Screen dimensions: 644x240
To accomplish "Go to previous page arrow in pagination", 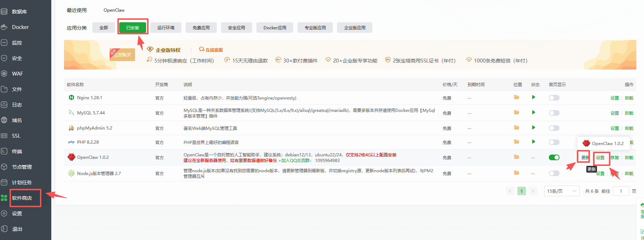I will click(510, 191).
